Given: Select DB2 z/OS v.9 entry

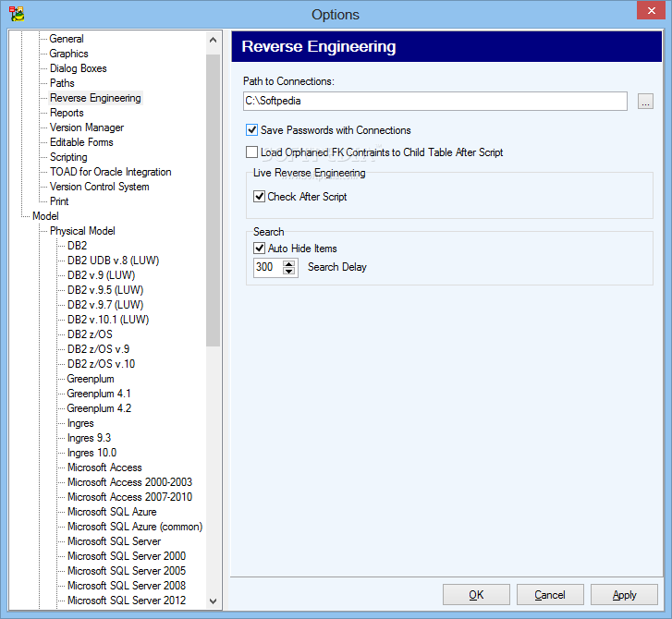Looking at the screenshot, I should click(98, 349).
